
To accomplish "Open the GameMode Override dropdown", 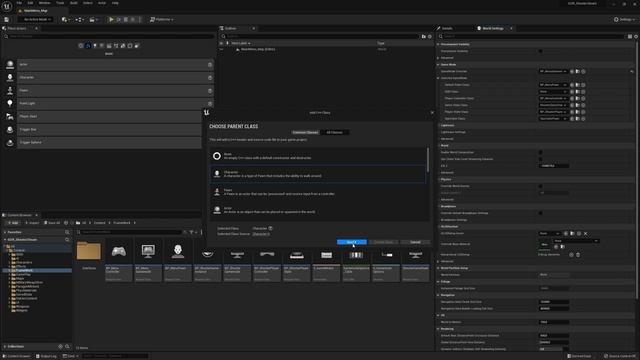I will [553, 71].
